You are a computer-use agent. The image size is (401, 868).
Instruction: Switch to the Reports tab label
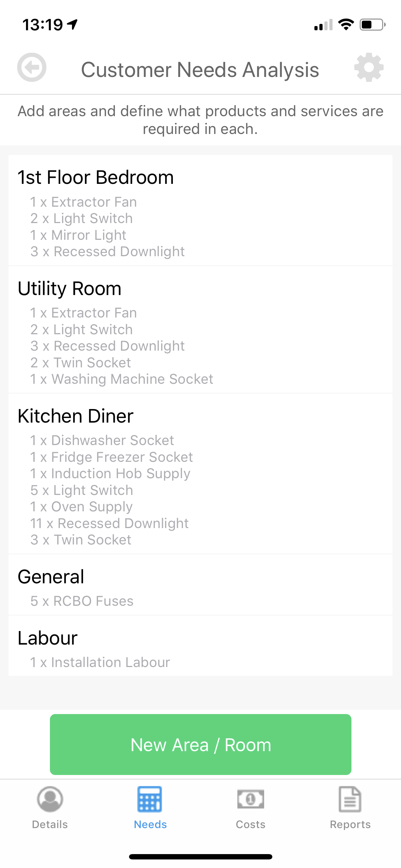(x=350, y=825)
